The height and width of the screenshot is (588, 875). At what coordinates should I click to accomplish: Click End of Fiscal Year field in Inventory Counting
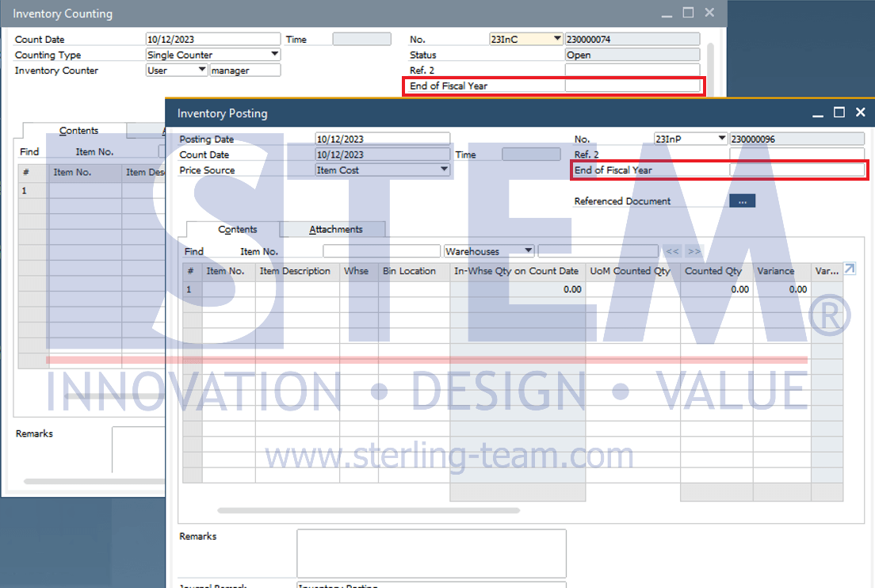pos(632,86)
